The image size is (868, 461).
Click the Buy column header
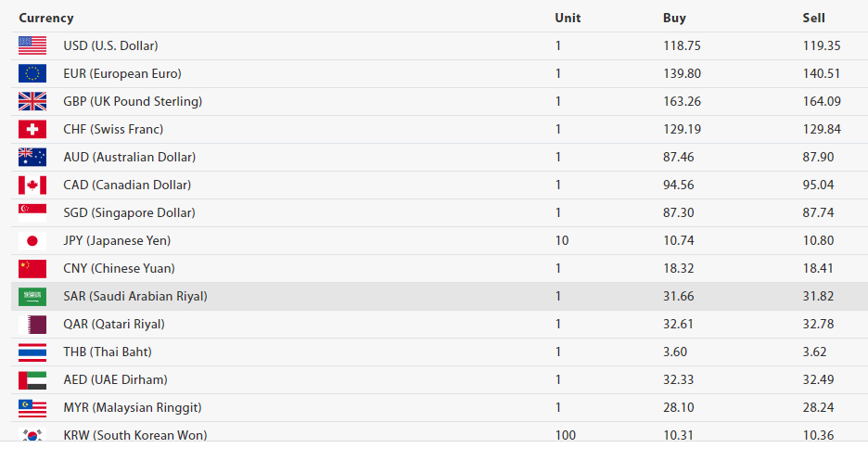tap(674, 18)
